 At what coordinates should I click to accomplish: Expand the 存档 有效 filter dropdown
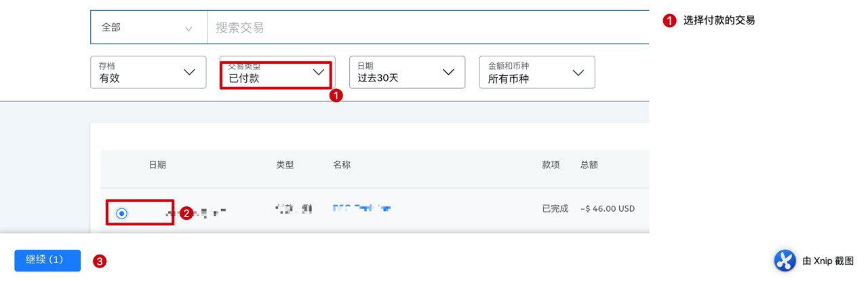click(148, 72)
